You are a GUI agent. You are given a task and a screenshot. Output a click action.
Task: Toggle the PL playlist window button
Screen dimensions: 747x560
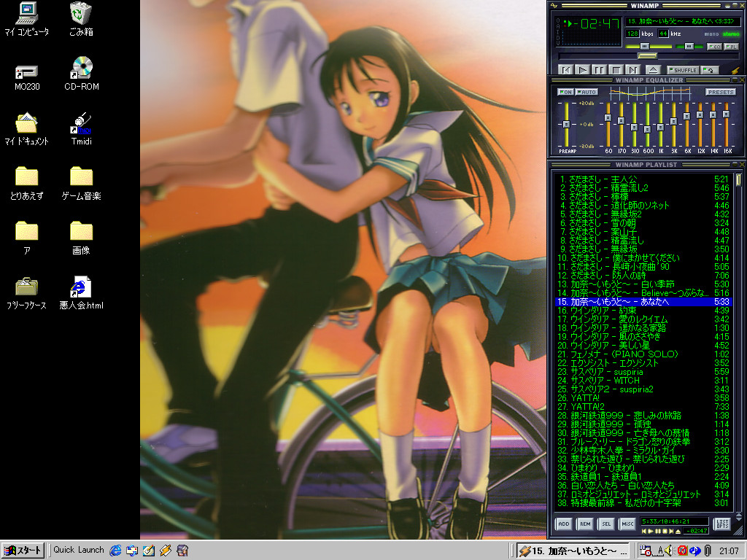pyautogui.click(x=731, y=47)
